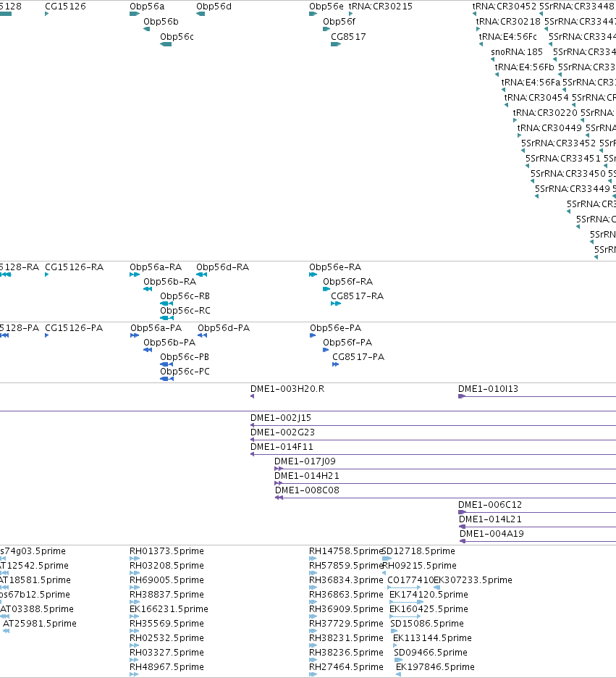Image resolution: width=616 pixels, height=678 pixels.
Task: Select the CG8517 gene arrow glyph
Action: (x=336, y=44)
